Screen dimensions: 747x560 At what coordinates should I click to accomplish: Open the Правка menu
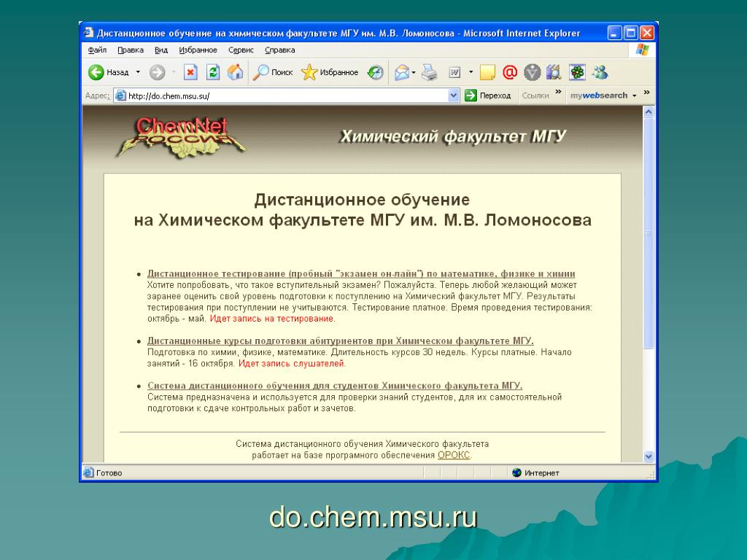(131, 50)
